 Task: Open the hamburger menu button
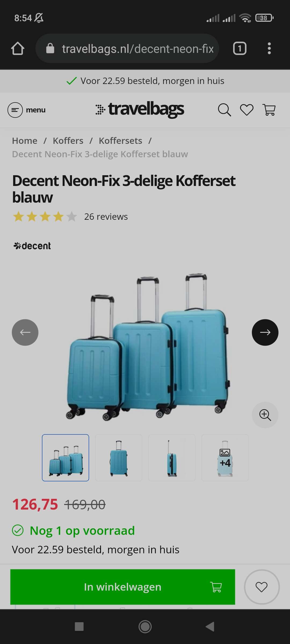[x=27, y=110]
